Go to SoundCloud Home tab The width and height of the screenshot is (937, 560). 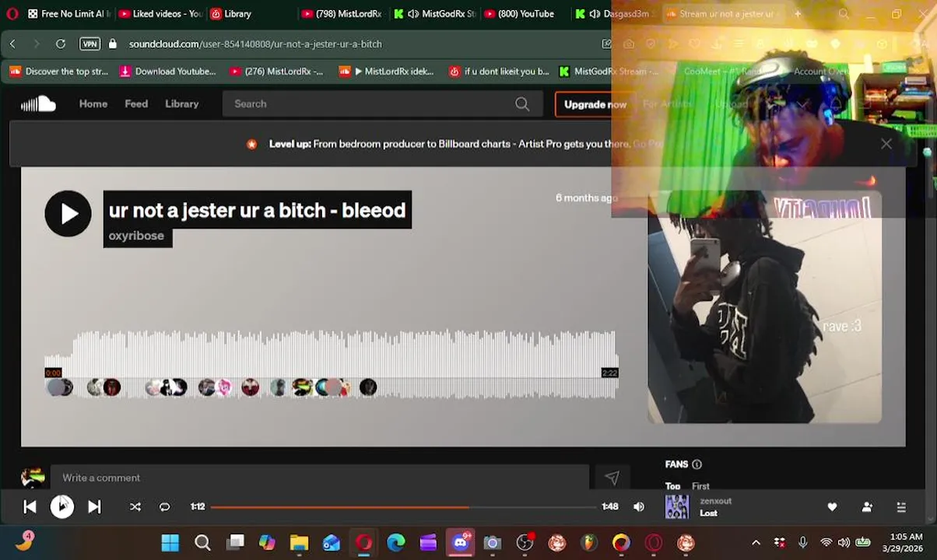[93, 103]
